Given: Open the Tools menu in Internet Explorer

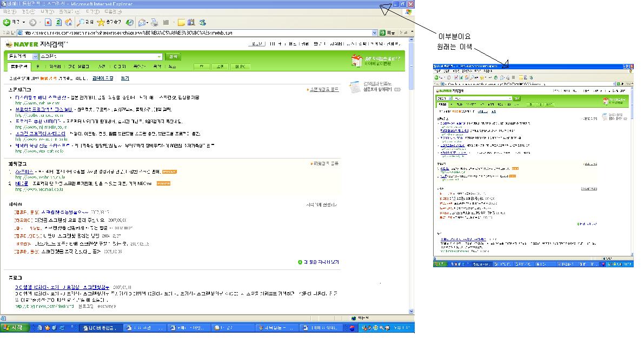Looking at the screenshot, I should click(x=92, y=12).
